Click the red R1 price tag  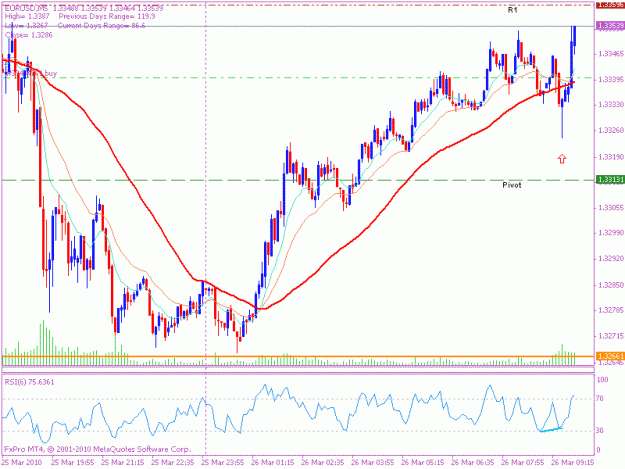tap(610, 5)
